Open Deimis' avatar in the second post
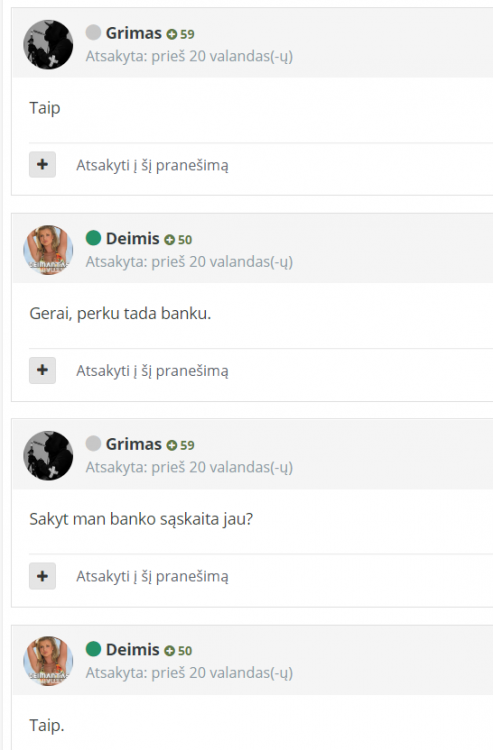 click(48, 250)
